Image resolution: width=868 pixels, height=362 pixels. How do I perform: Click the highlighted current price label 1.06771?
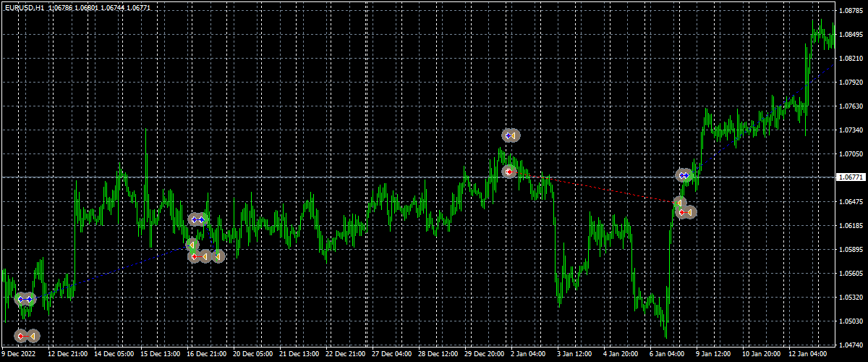point(851,177)
